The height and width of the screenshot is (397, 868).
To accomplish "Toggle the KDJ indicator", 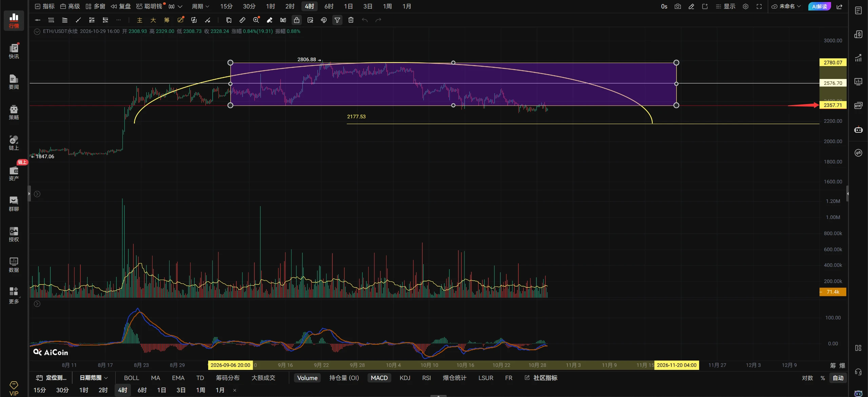I will (405, 378).
